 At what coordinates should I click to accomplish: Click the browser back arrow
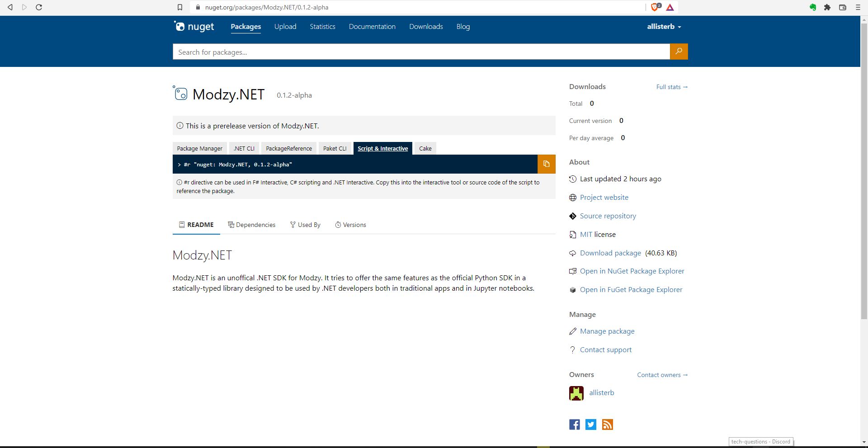(x=10, y=7)
